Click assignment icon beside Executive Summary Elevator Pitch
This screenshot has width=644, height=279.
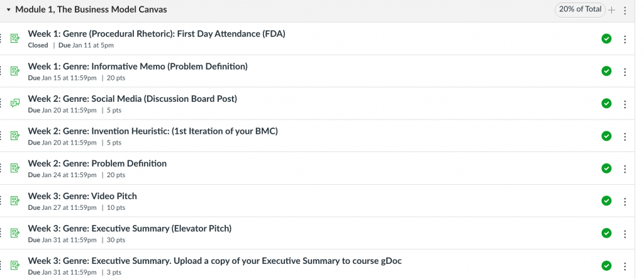click(x=15, y=233)
